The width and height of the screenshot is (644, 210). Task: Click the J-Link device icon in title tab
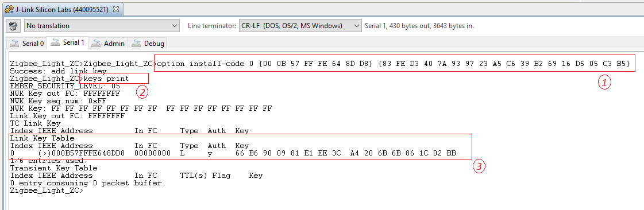point(9,9)
